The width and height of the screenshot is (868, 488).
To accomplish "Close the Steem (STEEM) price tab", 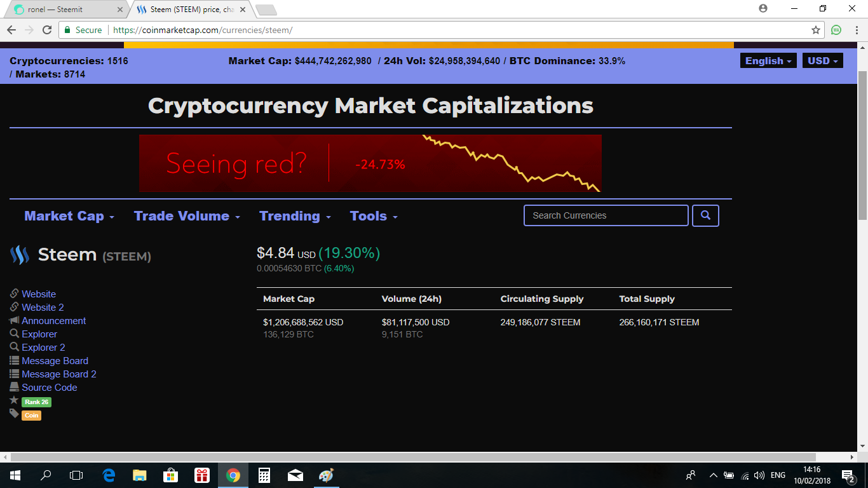I will [243, 10].
